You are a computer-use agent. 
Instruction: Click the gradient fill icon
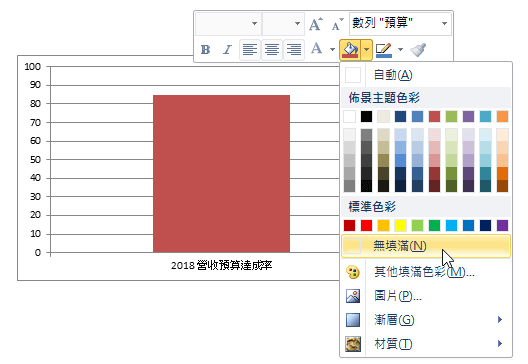(x=353, y=320)
